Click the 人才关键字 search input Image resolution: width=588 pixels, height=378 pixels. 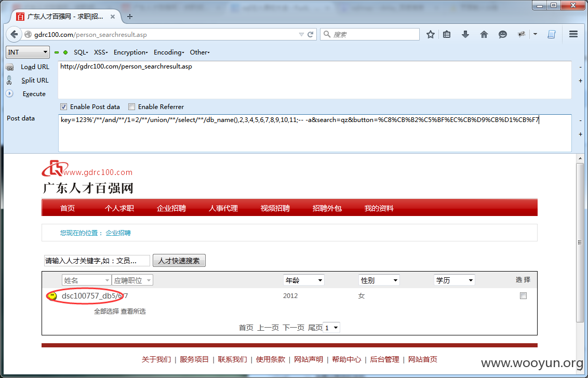[x=97, y=261]
